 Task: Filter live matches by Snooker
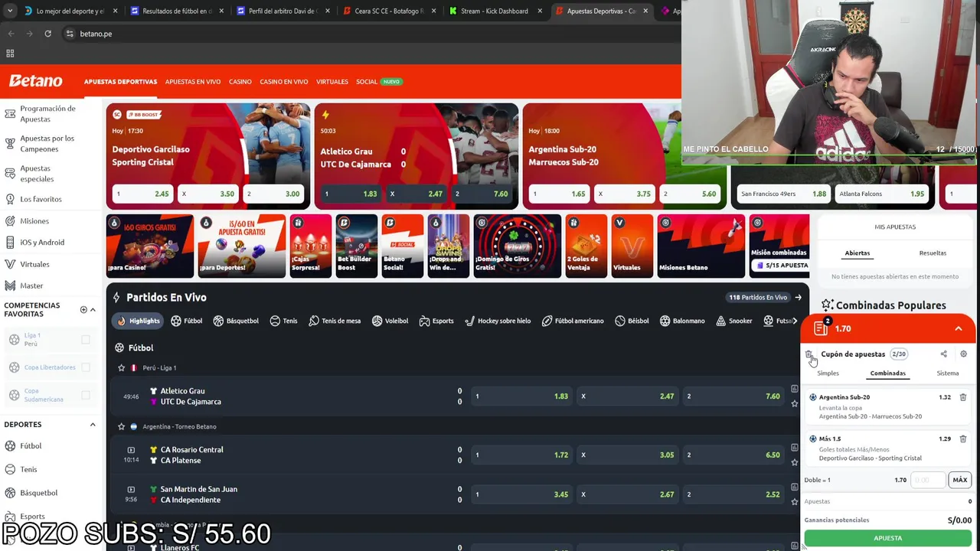pos(734,321)
